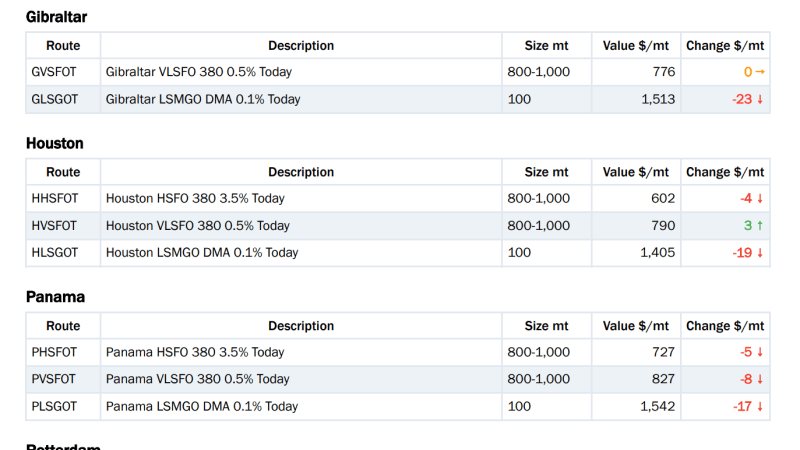Click the value 602 in Houston table

coord(663,198)
